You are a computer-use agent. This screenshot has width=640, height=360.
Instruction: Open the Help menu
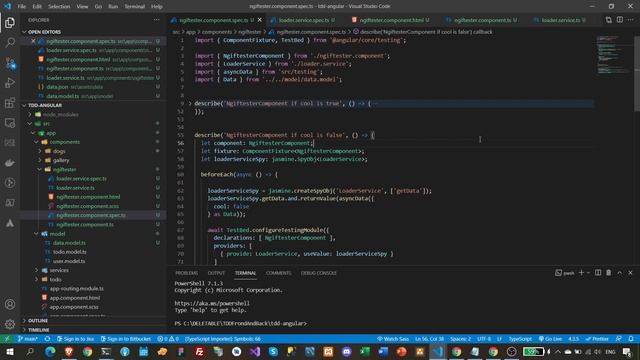point(157,7)
